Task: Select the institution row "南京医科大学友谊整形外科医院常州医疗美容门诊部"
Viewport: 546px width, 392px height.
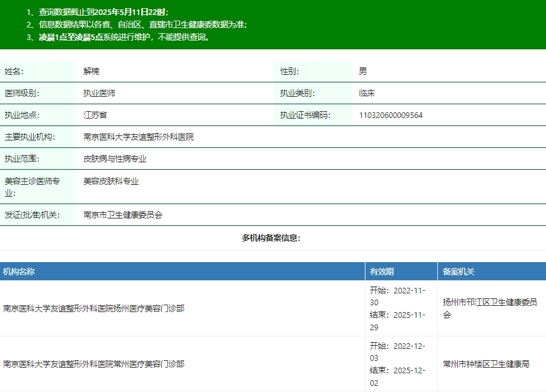Action: (94, 364)
